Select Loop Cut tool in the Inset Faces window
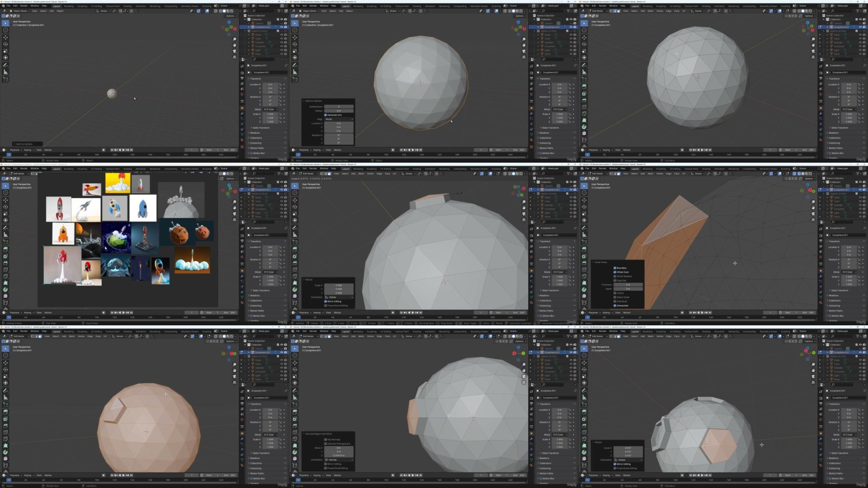 pos(584,269)
